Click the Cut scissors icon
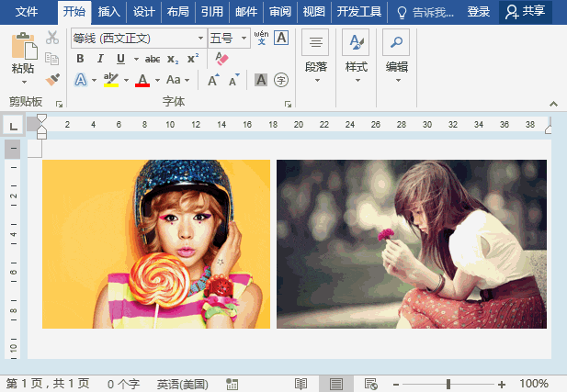This screenshot has height=392, width=567. tap(52, 38)
